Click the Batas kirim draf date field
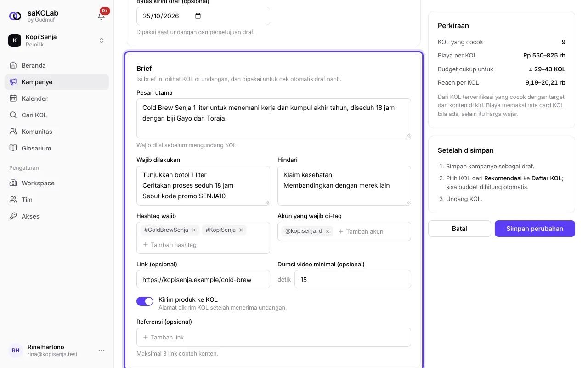This screenshot has height=368, width=588. click(203, 16)
